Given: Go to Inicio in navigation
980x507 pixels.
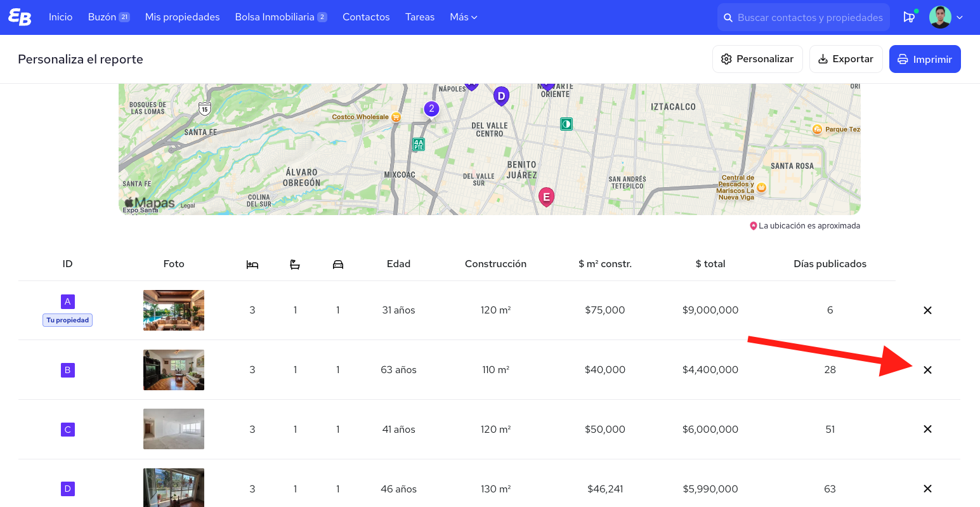Looking at the screenshot, I should (61, 17).
